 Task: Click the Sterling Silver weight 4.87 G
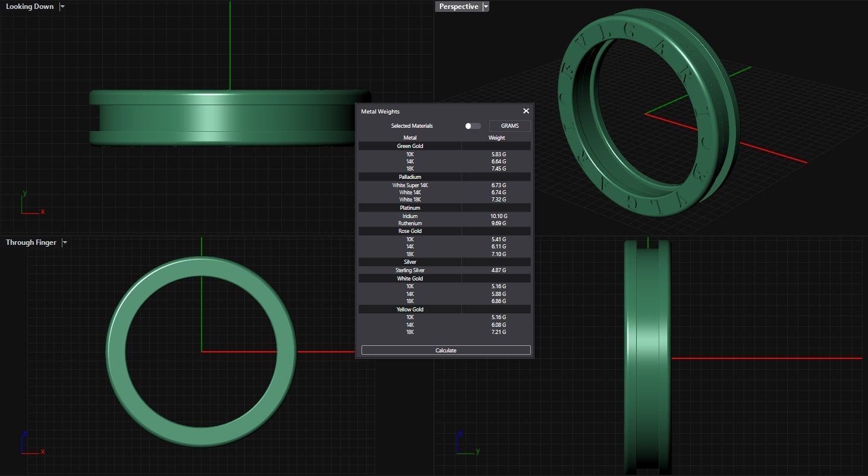point(498,270)
